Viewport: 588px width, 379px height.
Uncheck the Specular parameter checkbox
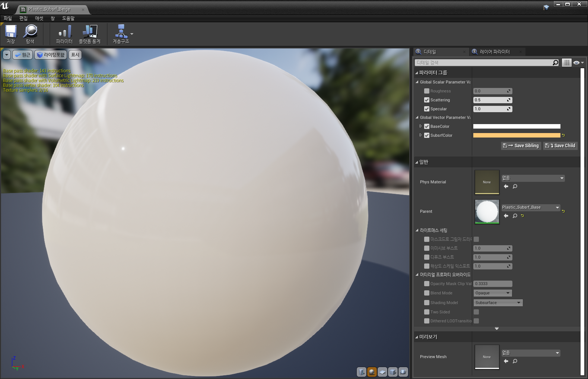click(x=427, y=109)
